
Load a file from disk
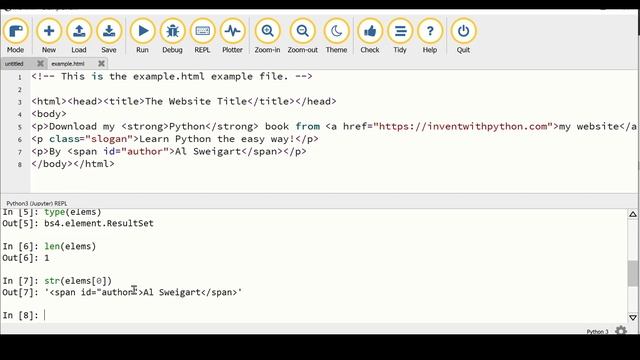click(x=79, y=36)
